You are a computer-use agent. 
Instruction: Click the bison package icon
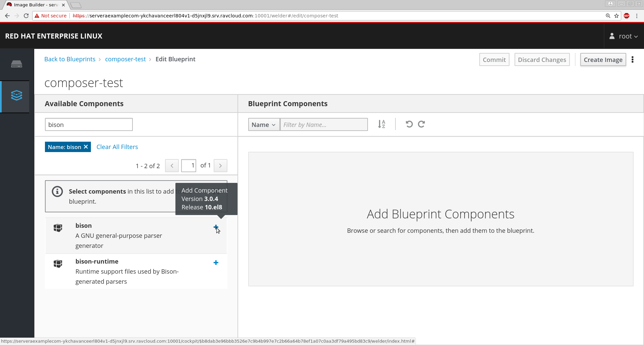[58, 228]
